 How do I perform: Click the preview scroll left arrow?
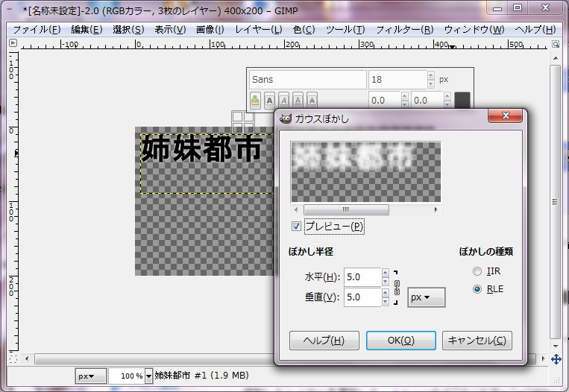coord(296,209)
